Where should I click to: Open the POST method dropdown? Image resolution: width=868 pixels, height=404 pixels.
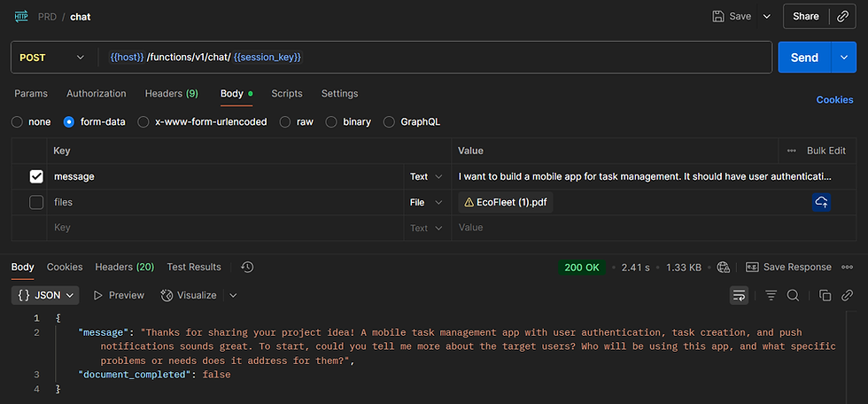52,58
